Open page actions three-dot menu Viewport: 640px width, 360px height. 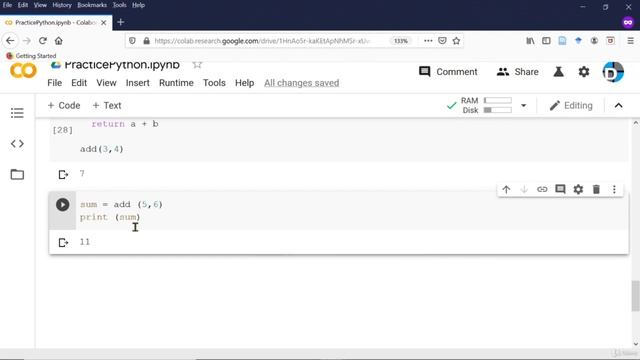coord(428,41)
